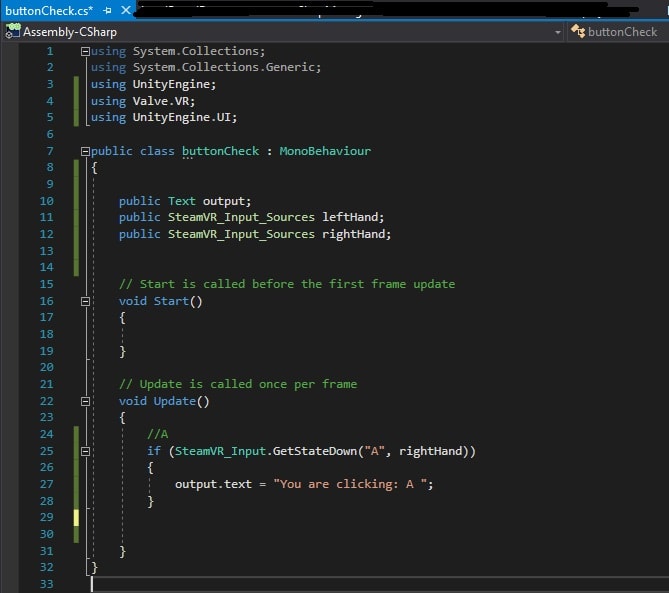Click line number 14 in the gutter
669x593 pixels.
pos(47,267)
